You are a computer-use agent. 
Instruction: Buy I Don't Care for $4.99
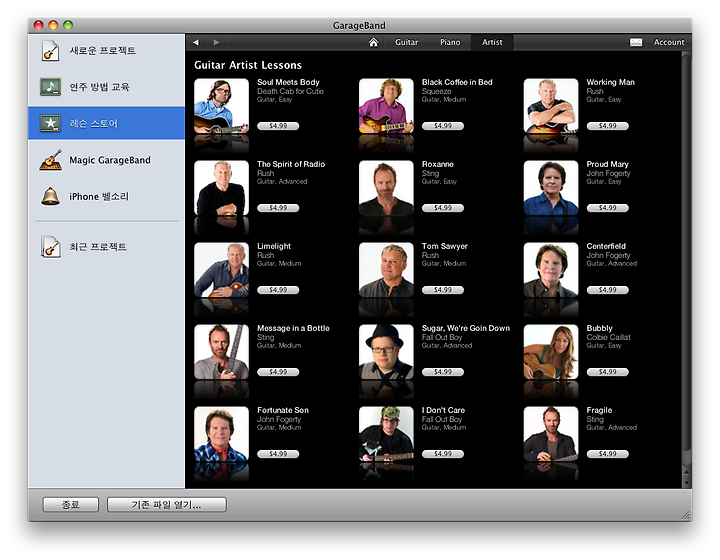coord(443,454)
